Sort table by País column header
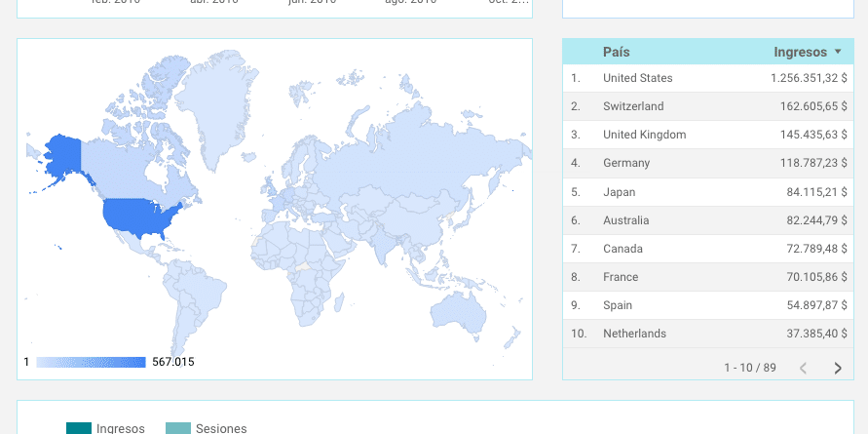Image resolution: width=868 pixels, height=434 pixels. [x=616, y=52]
